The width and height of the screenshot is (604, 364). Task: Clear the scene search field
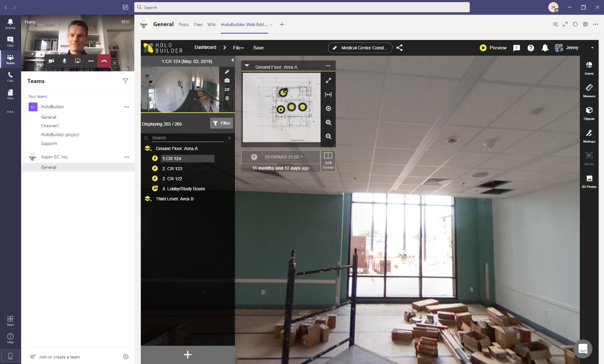coord(230,138)
